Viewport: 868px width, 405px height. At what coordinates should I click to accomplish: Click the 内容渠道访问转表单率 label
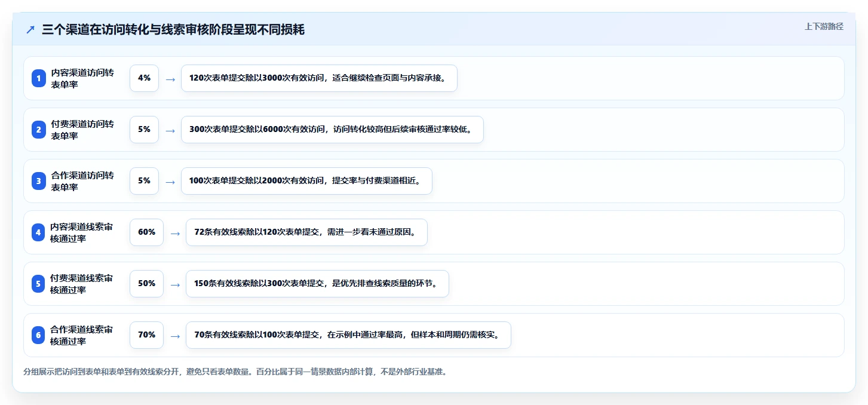point(82,78)
